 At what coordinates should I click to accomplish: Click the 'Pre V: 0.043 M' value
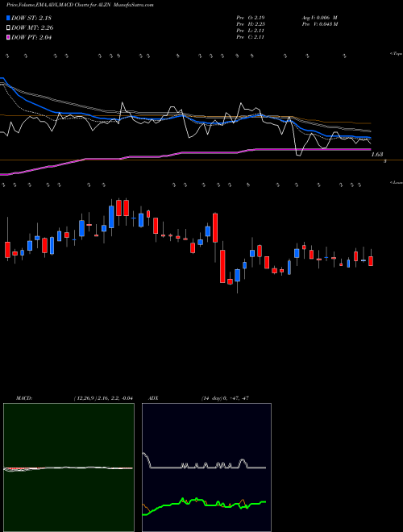point(319,24)
